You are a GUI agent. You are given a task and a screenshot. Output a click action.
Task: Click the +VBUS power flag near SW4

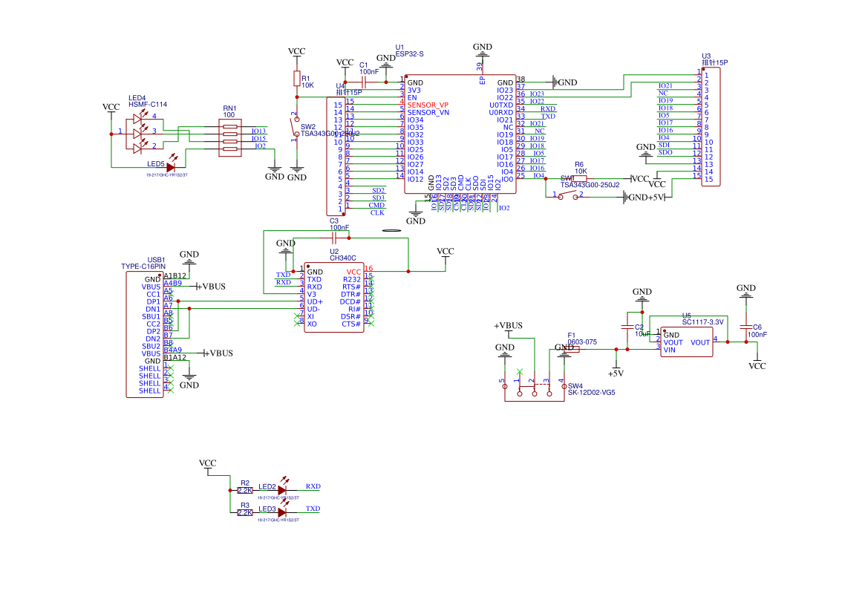(508, 325)
